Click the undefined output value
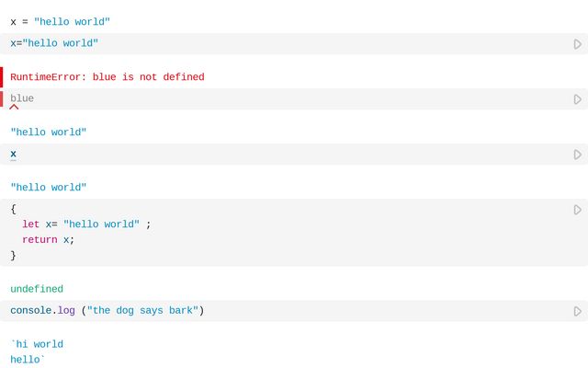The width and height of the screenshot is (588, 368). click(x=37, y=289)
